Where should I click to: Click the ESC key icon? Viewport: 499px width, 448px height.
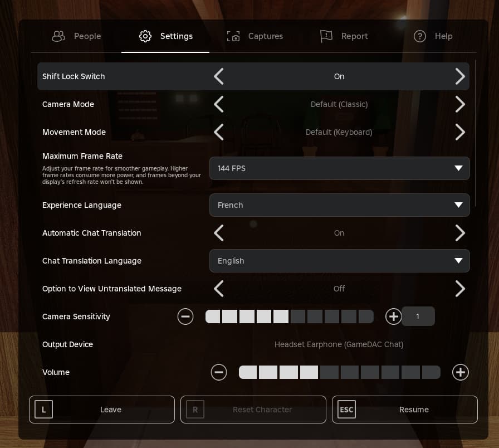[346, 410]
